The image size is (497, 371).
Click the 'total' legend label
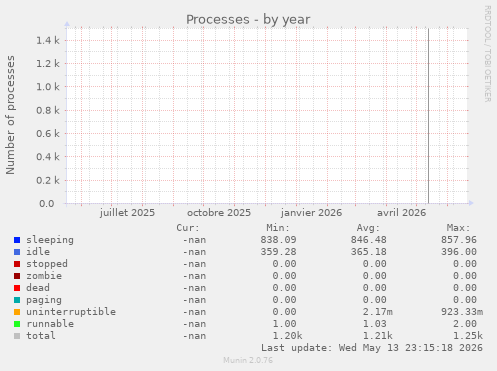[x=41, y=336]
